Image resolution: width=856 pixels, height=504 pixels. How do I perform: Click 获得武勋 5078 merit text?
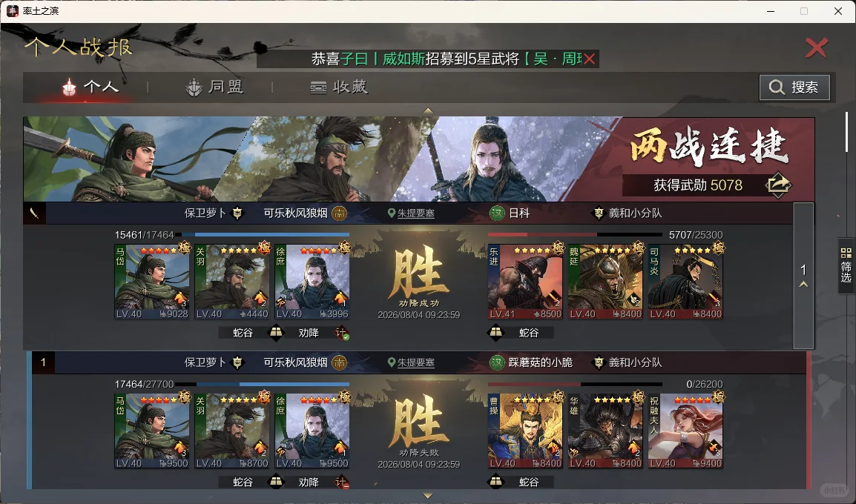(698, 185)
